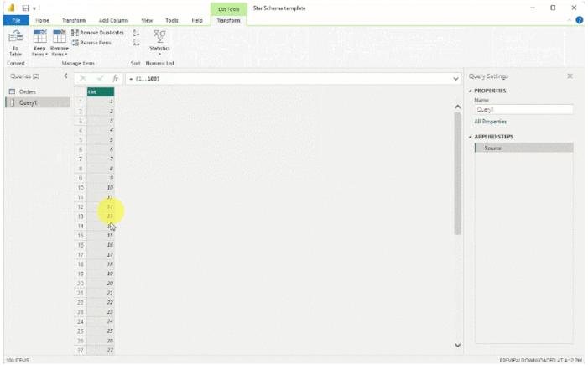Collapse the Queries pane
This screenshot has height=365, width=588.
point(66,76)
